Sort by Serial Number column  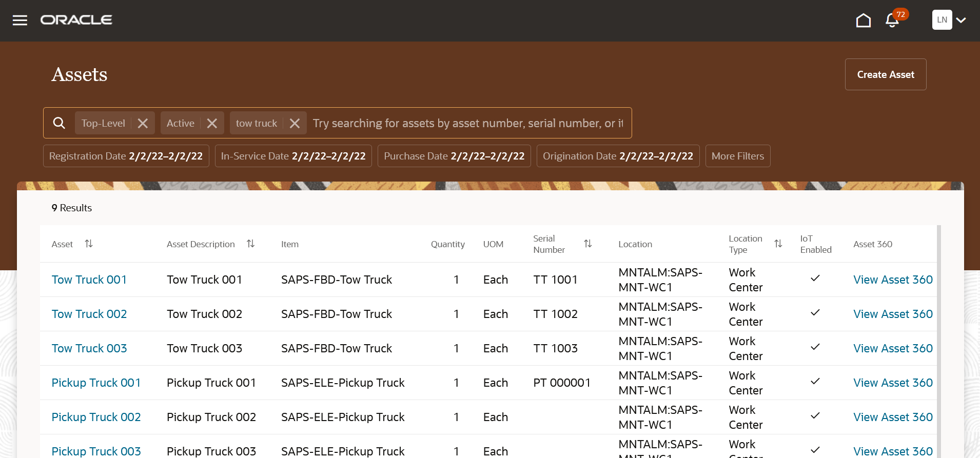click(x=588, y=244)
